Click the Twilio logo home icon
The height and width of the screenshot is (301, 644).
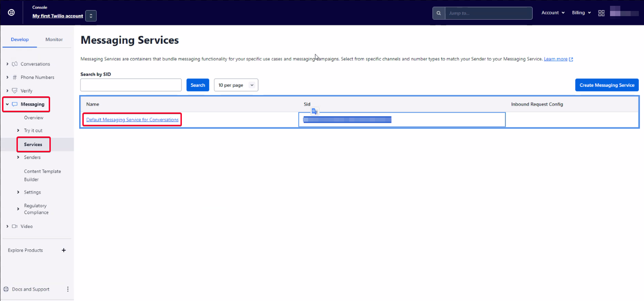(11, 13)
